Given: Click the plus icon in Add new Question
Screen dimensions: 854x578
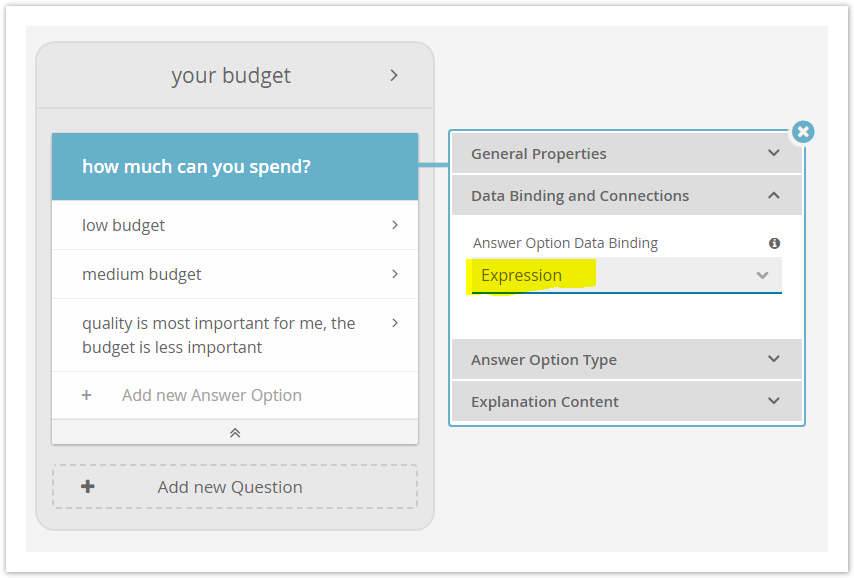Looking at the screenshot, I should [88, 486].
